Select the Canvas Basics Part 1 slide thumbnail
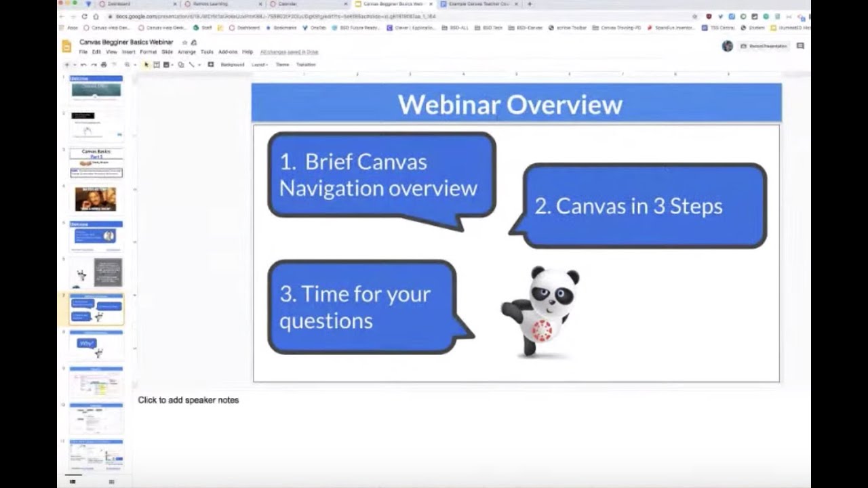The width and height of the screenshot is (868, 488). pos(96,163)
